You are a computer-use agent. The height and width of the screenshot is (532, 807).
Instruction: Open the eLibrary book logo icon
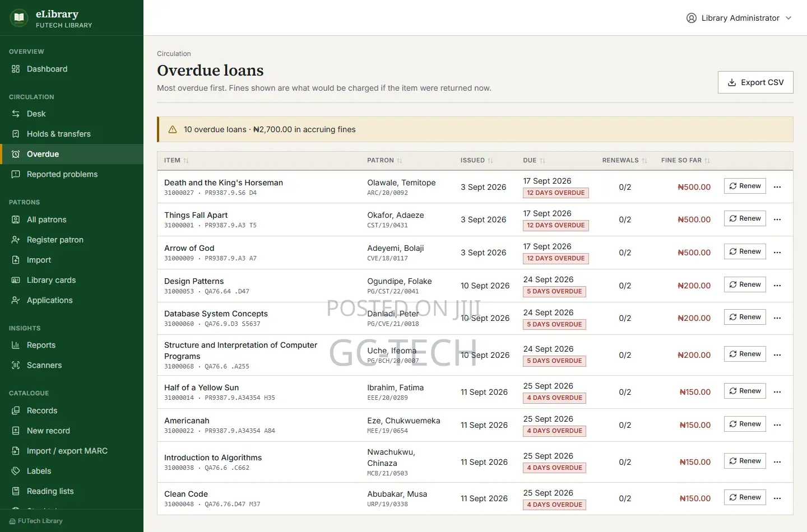point(19,18)
